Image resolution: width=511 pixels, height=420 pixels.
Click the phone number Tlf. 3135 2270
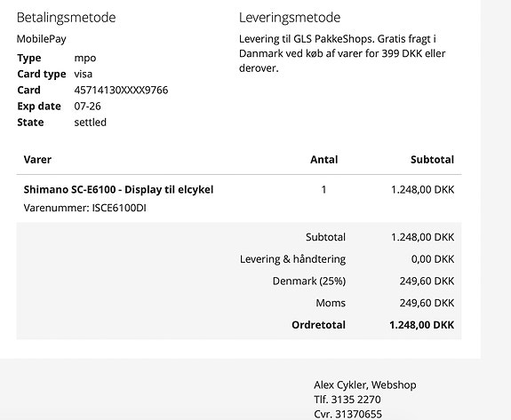[x=347, y=400]
